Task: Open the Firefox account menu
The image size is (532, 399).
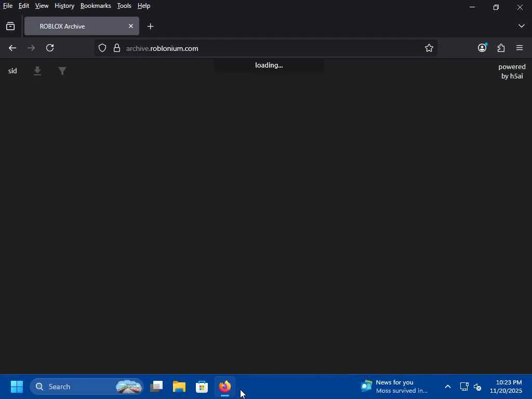Action: [482, 48]
